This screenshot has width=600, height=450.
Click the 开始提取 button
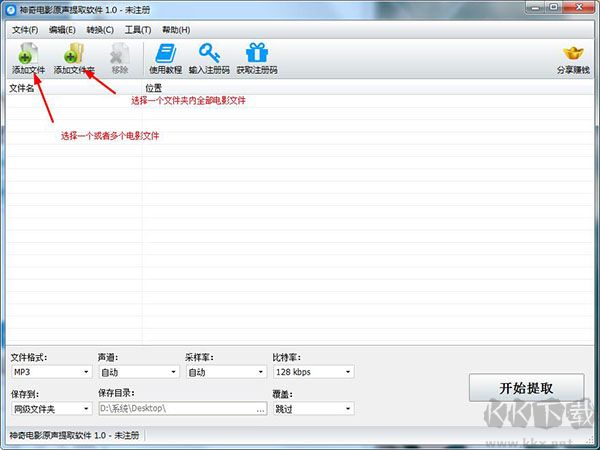point(527,388)
